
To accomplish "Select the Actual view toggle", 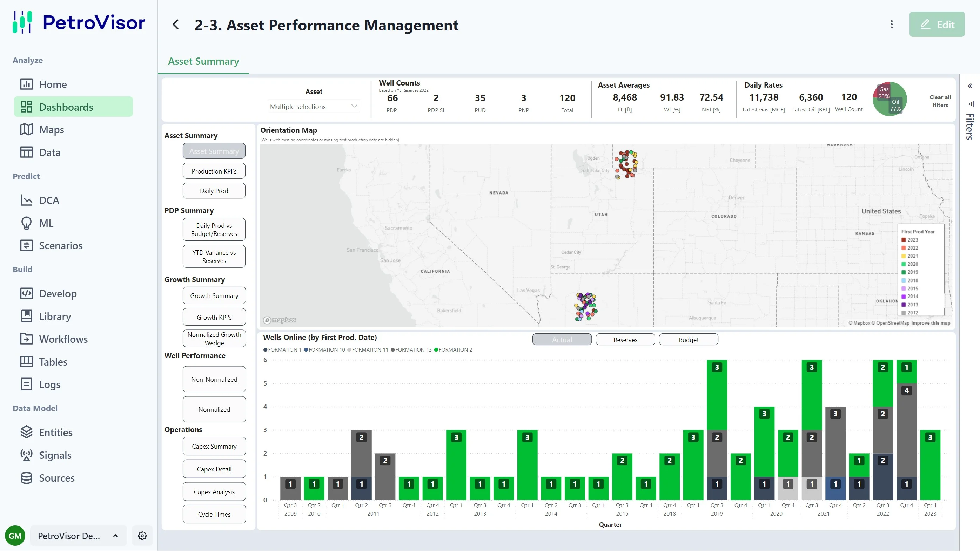I will (562, 340).
